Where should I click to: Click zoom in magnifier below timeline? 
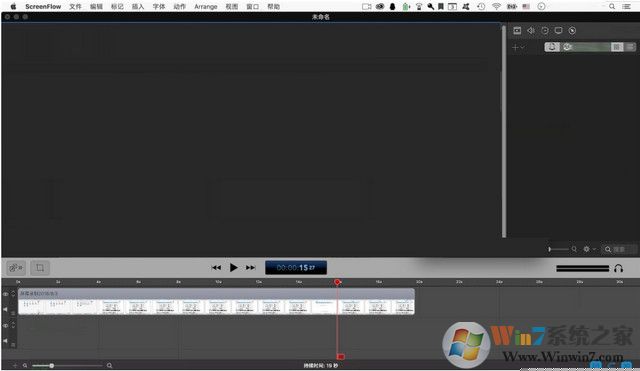coord(109,366)
